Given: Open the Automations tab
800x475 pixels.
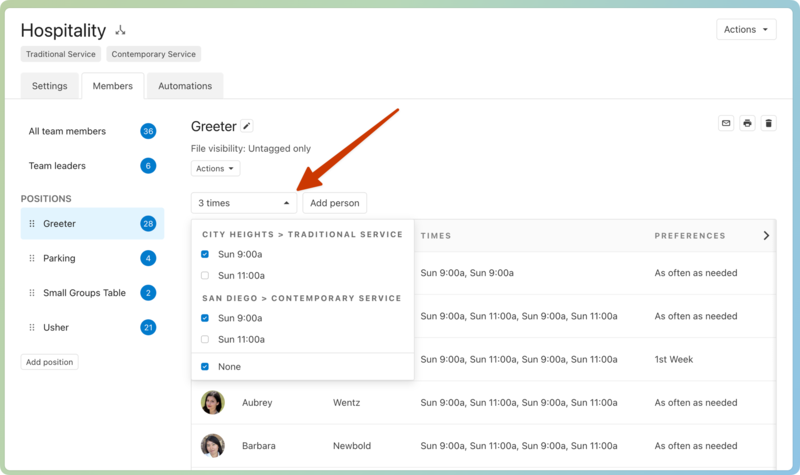Looking at the screenshot, I should coord(185,86).
